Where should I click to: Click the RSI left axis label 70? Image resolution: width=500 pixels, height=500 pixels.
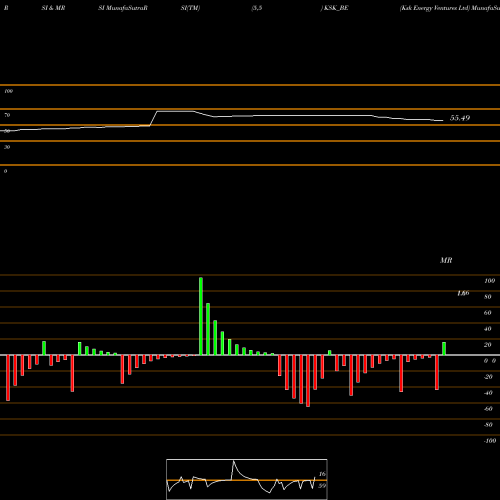7,115
